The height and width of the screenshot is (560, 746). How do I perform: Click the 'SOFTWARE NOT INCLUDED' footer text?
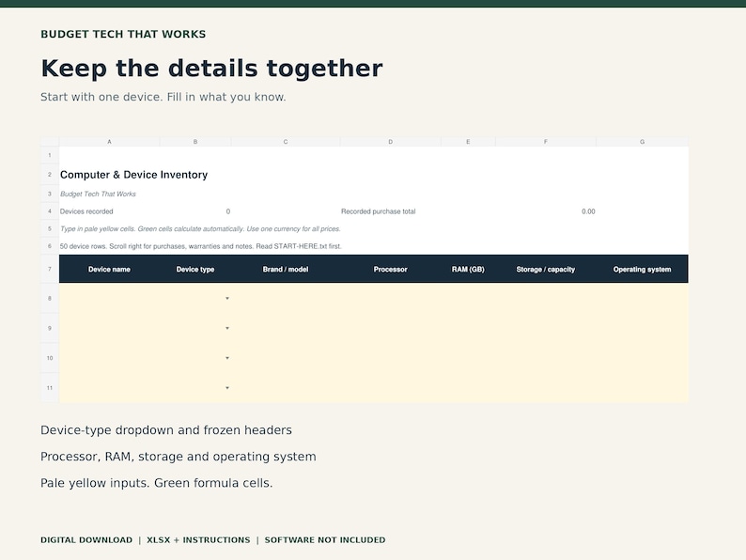click(325, 540)
